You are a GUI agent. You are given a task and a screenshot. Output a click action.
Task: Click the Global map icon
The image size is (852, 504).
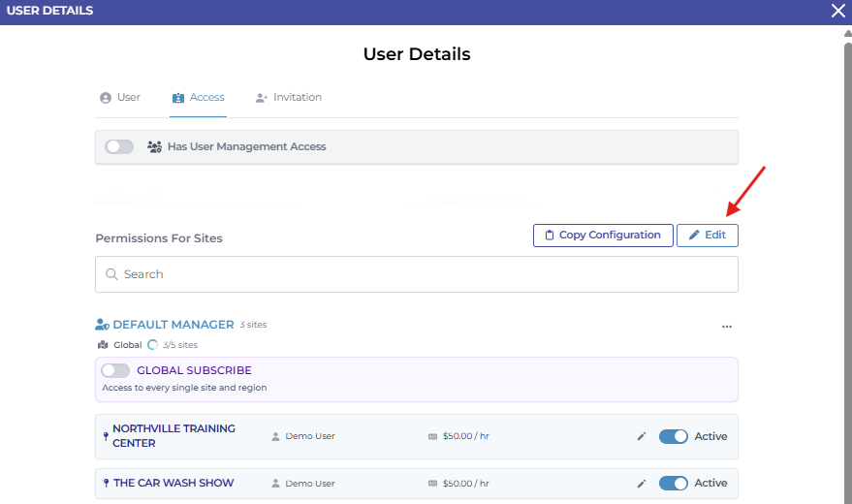click(x=102, y=344)
